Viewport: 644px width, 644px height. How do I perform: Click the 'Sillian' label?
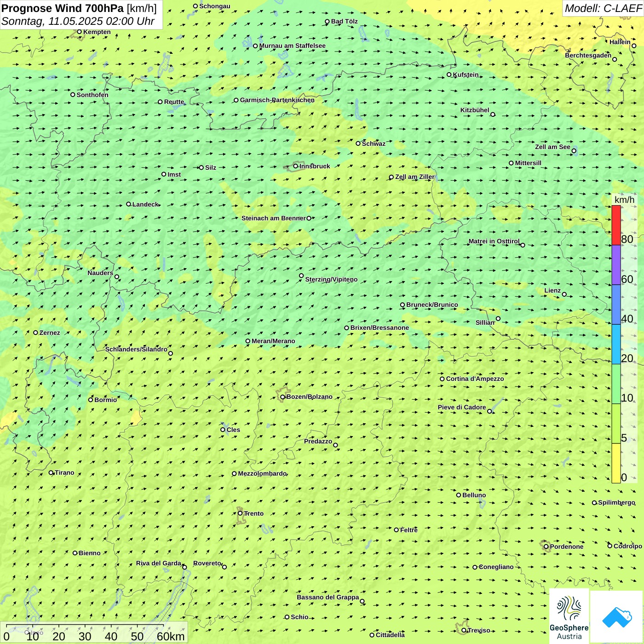click(x=485, y=322)
